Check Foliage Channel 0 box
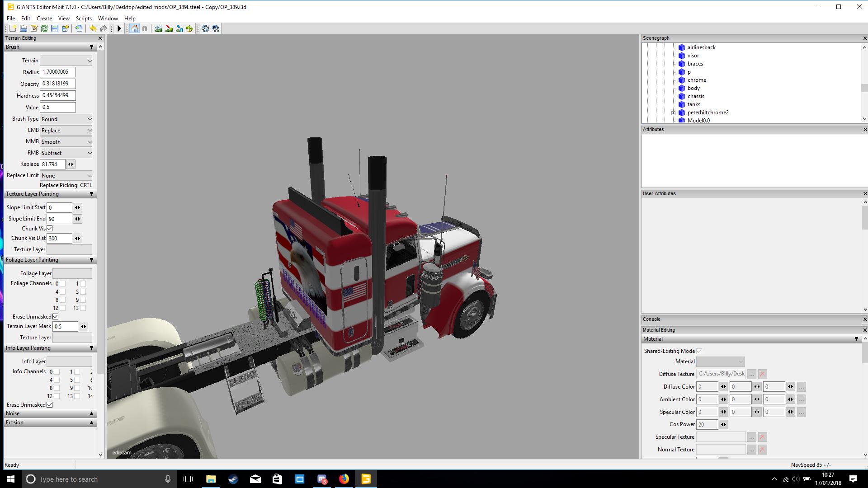868x488 pixels. [63, 284]
